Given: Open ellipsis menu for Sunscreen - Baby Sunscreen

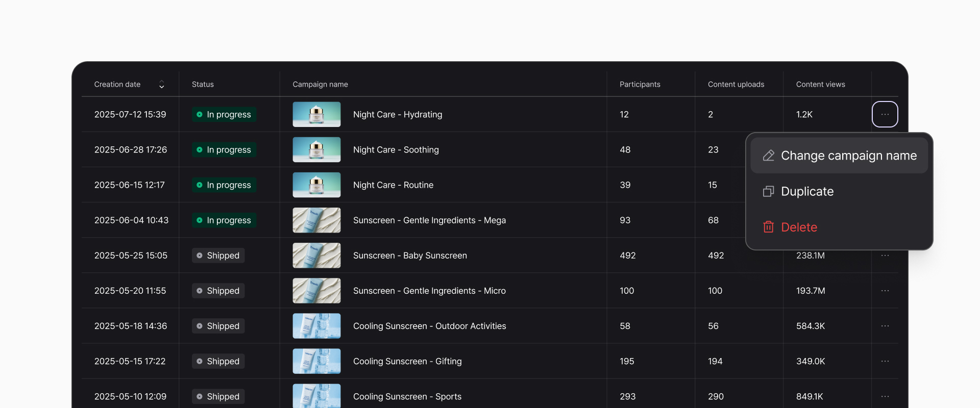Looking at the screenshot, I should pos(885,256).
